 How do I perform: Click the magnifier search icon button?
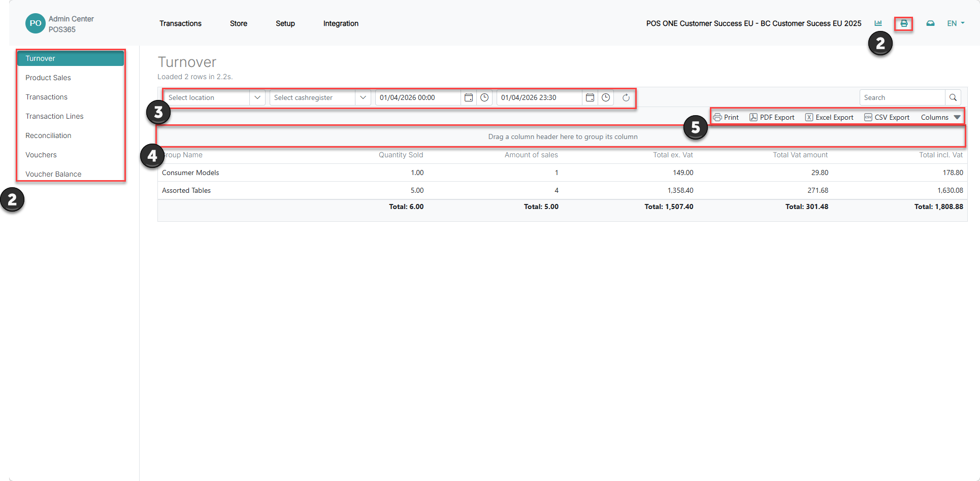click(x=953, y=97)
